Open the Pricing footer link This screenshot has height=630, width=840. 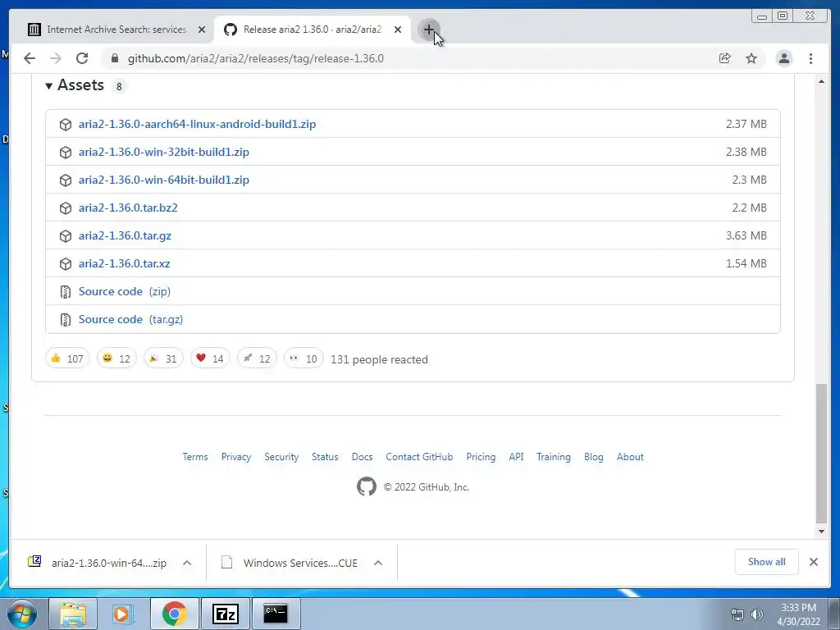tap(481, 457)
